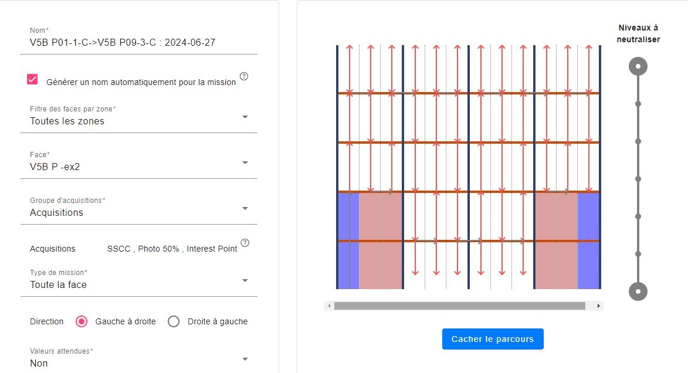Select the bottom handle of levels slider
Screen dimensions: 688x373
[x=638, y=291]
